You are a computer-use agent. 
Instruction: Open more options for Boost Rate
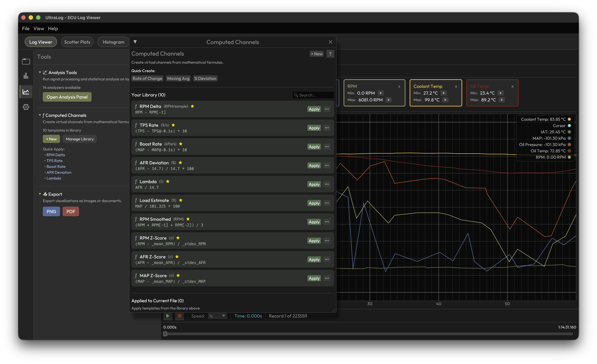coord(327,147)
